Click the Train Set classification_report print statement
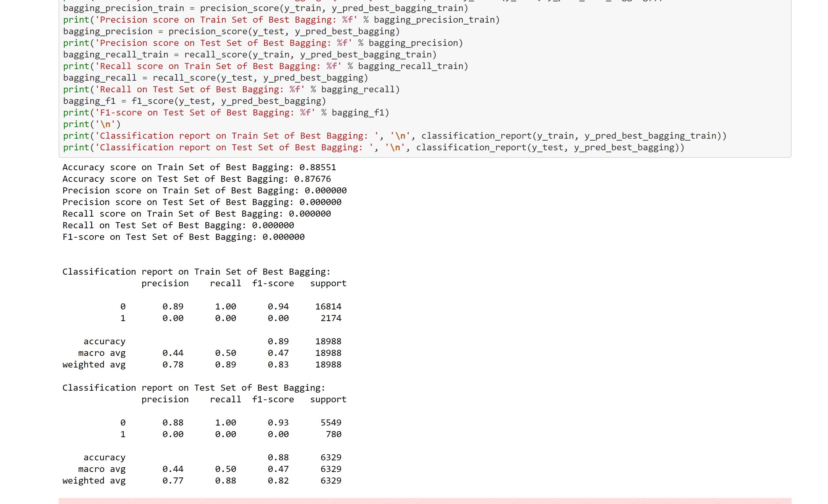Image resolution: width=828 pixels, height=504 pixels. point(394,136)
